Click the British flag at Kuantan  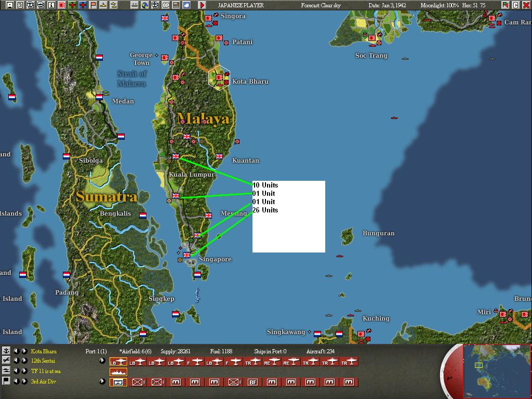coord(219,156)
